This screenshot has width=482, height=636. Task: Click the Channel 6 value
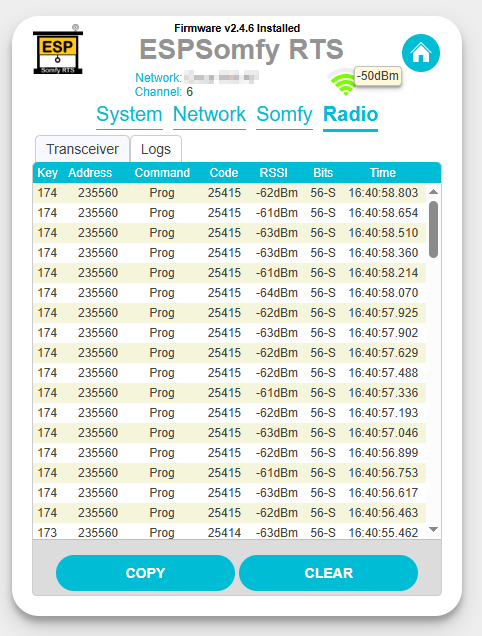coord(189,92)
